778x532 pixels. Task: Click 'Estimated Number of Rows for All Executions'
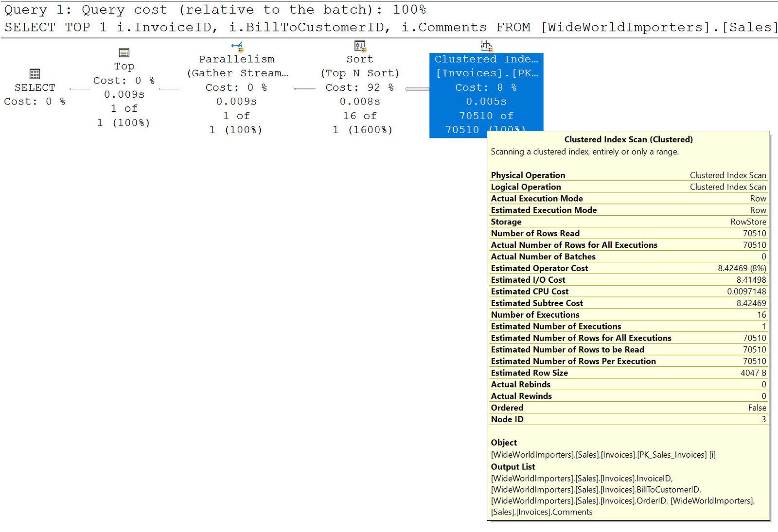point(628,339)
